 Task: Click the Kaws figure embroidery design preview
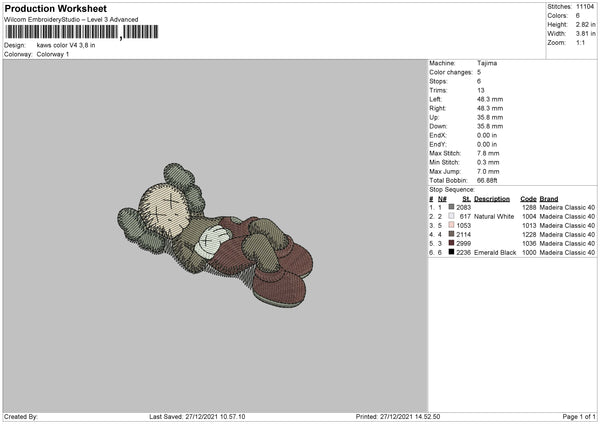click(215, 235)
